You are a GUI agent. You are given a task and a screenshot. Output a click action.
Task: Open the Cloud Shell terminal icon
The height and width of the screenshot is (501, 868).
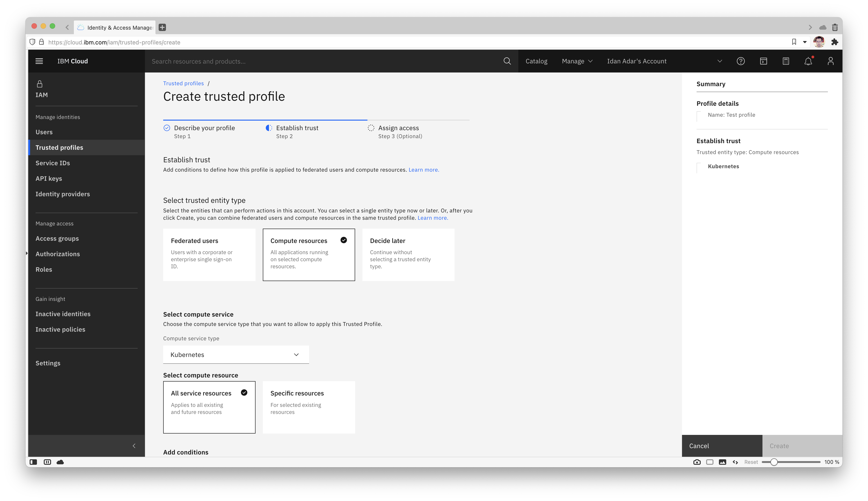pos(763,61)
